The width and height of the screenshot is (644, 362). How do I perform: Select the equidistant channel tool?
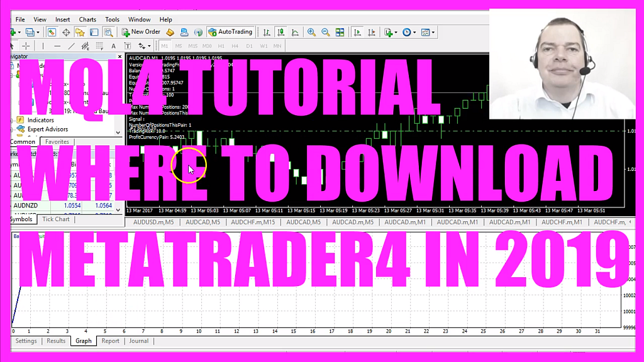85,46
